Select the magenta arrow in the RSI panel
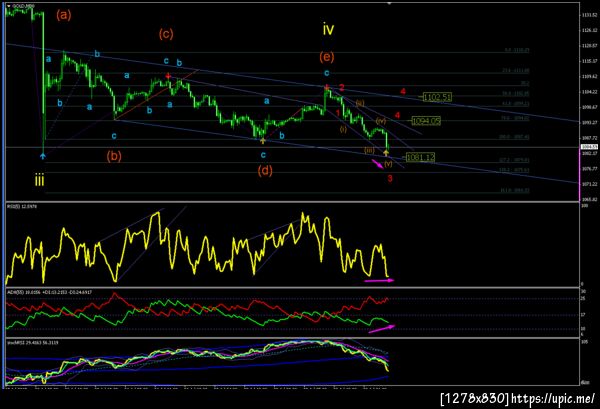The height and width of the screenshot is (409, 600). click(x=379, y=280)
